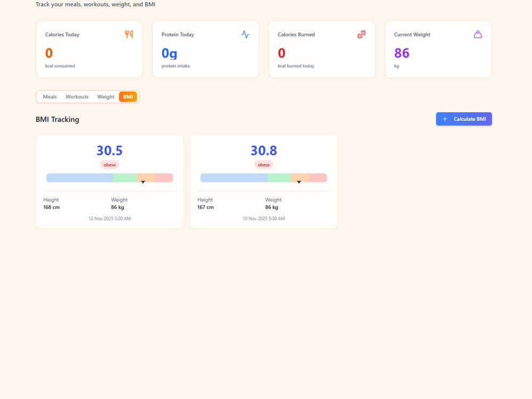Click the 12 Nov 2025 5:30 AM timestamp
Viewport: 532px width, 399px height.
tap(110, 219)
